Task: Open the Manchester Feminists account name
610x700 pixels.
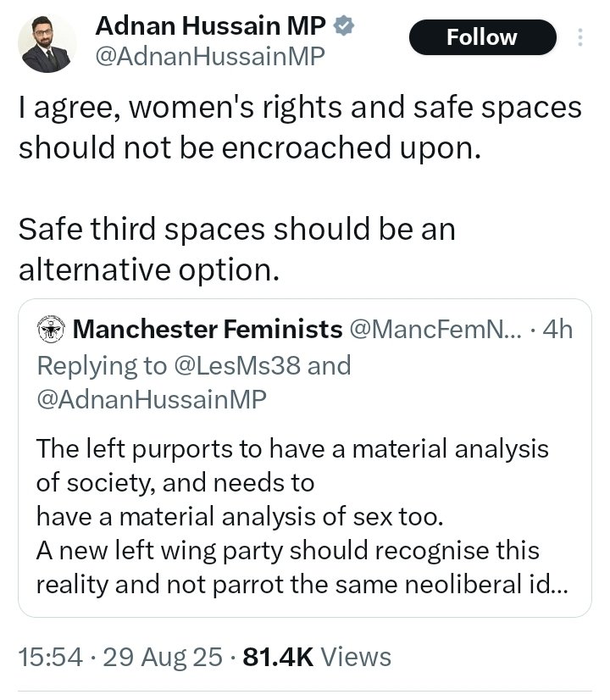Action: [208, 329]
